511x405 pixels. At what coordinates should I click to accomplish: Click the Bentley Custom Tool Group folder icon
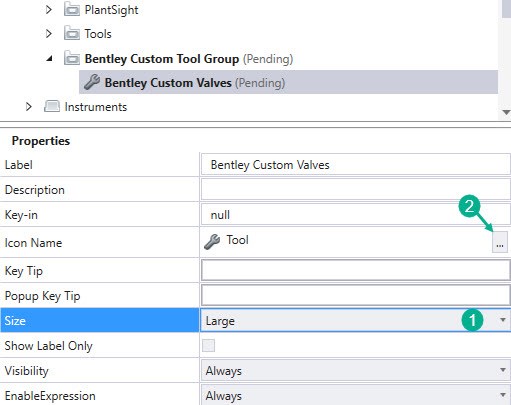pyautogui.click(x=72, y=59)
